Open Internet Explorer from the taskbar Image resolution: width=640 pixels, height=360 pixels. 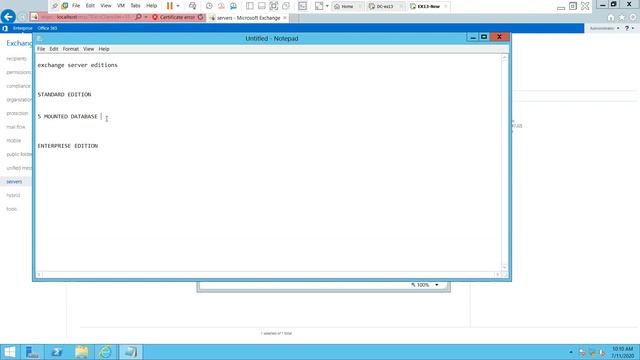106,352
